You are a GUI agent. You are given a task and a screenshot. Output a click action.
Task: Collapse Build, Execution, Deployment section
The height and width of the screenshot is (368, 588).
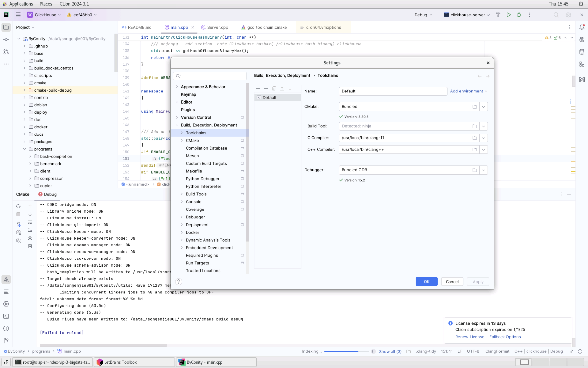[x=177, y=125]
